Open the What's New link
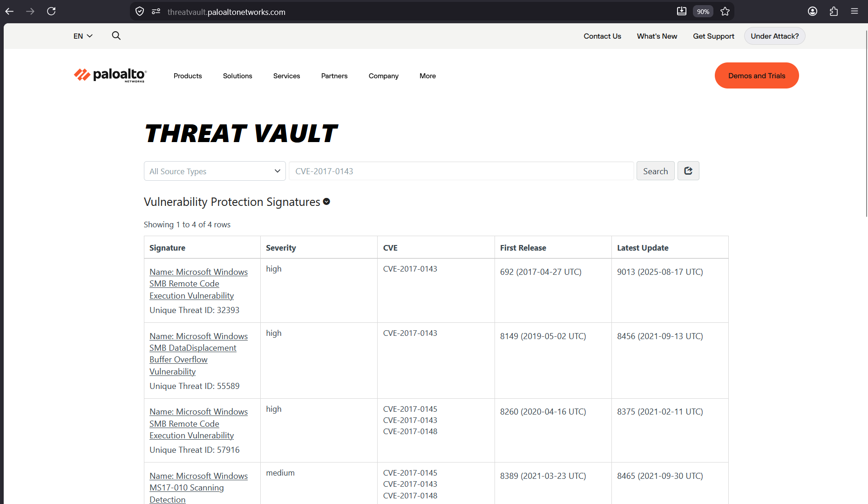 tap(657, 36)
